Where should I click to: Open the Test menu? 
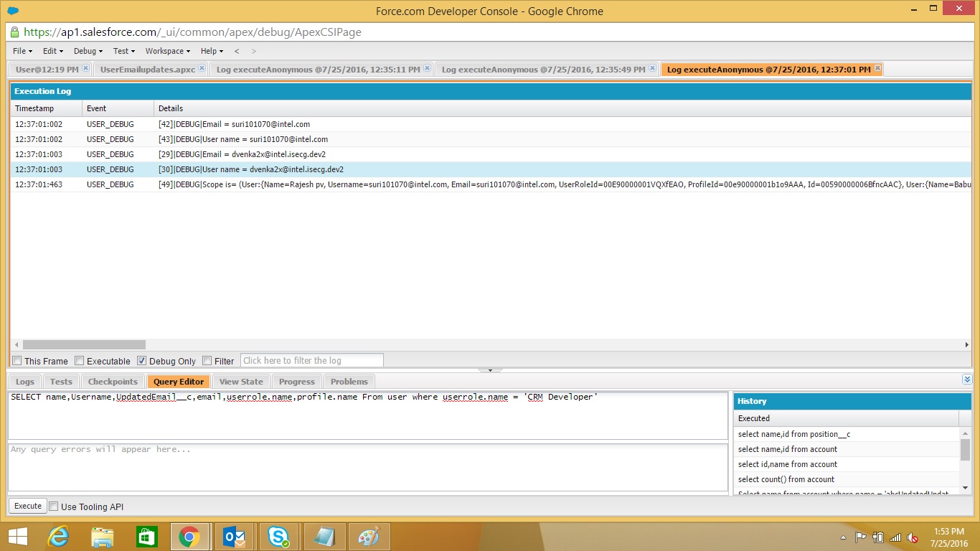(x=124, y=51)
